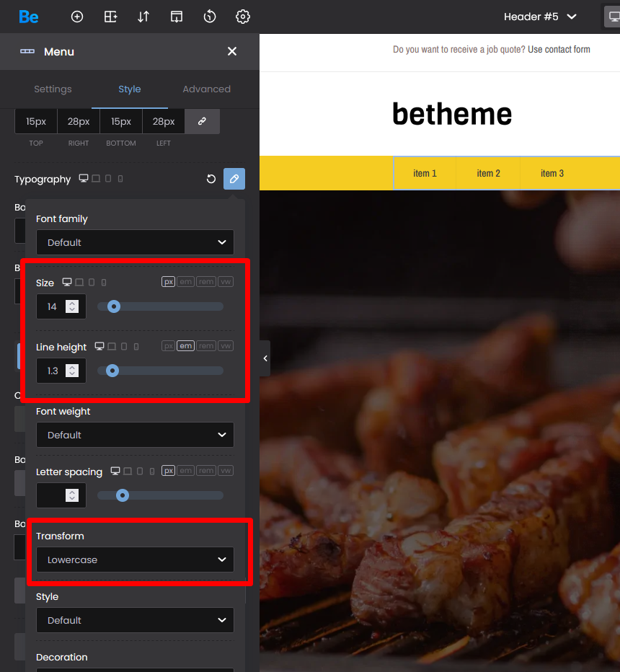Screen dimensions: 620x672
Task: Click the Use contact form link
Action: [x=559, y=49]
